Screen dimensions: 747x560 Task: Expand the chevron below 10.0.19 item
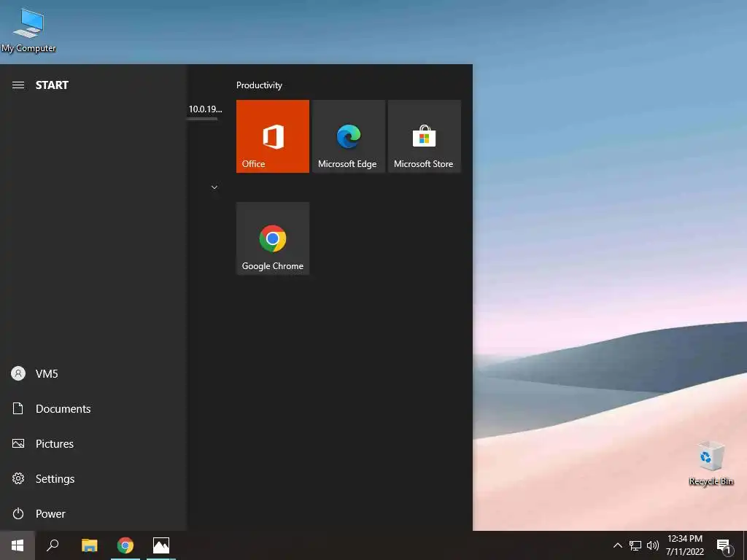click(214, 187)
